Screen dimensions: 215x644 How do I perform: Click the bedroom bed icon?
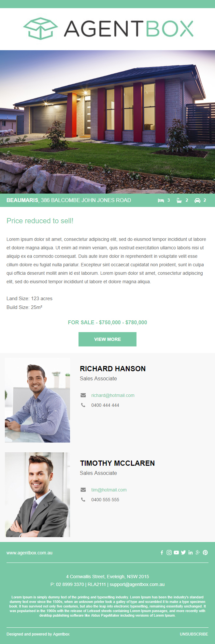tap(161, 200)
